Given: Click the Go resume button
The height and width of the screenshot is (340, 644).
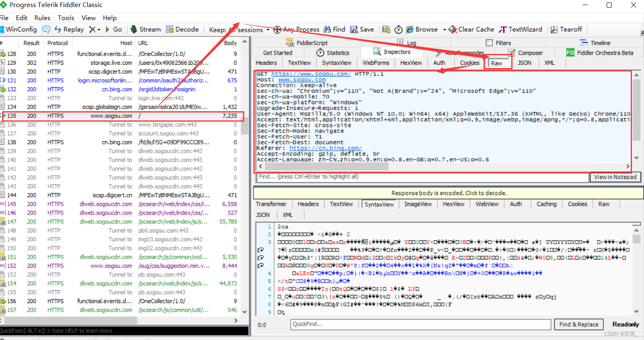Looking at the screenshot, I should point(114,29).
